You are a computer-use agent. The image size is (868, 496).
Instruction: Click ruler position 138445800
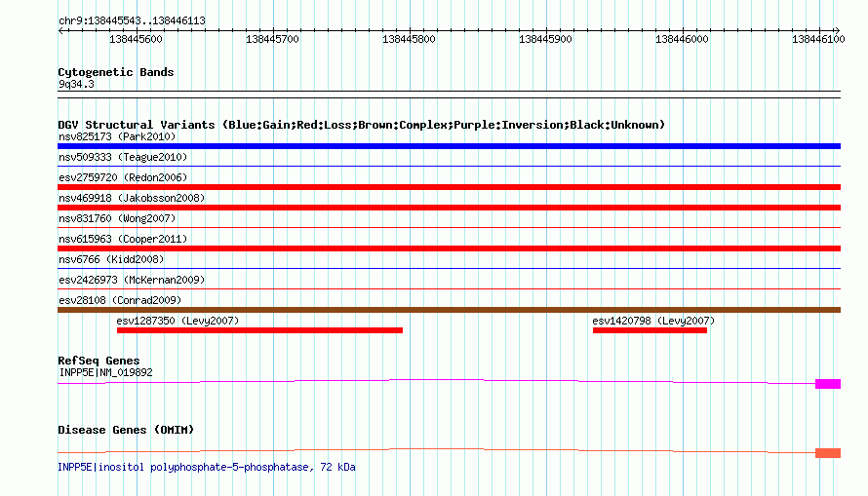pos(409,39)
